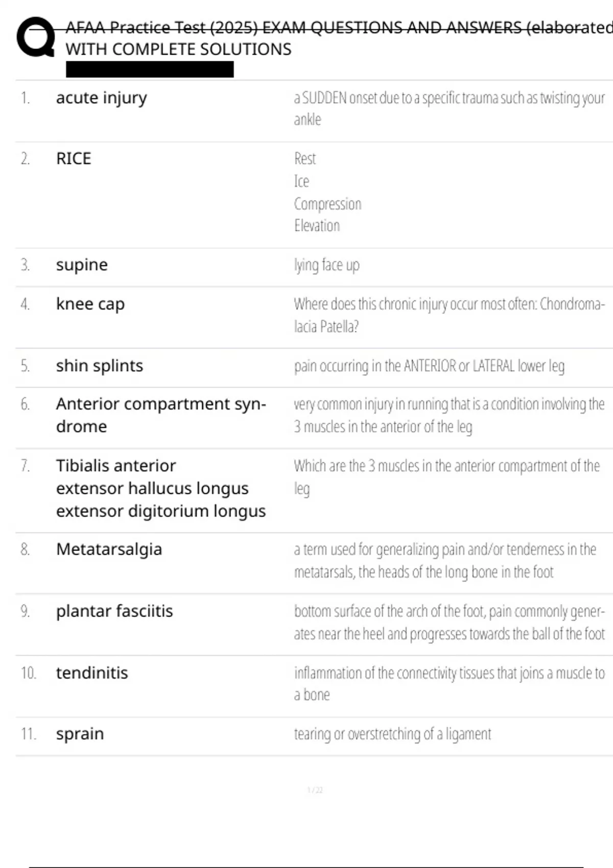Select the term 'acute injury'
Screen dimensions: 613x868
point(101,98)
